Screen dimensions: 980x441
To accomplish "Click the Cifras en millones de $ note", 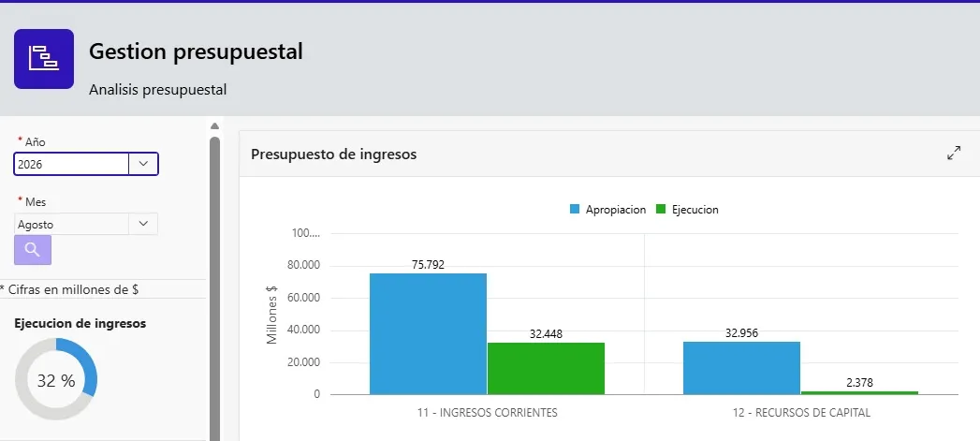I will coord(69,289).
